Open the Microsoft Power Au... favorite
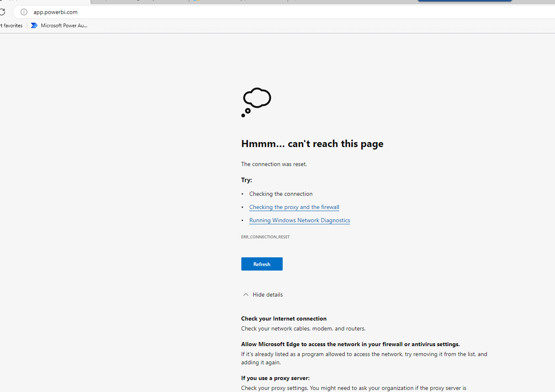555x392 pixels. (x=60, y=26)
